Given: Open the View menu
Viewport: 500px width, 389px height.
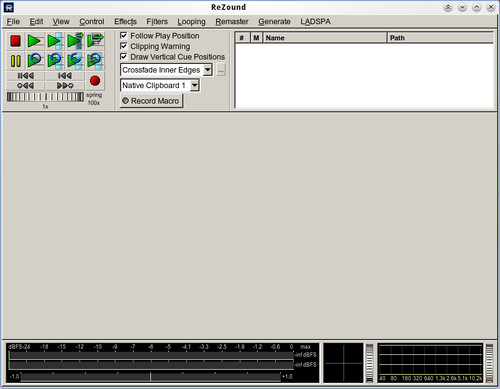Looking at the screenshot, I should tap(61, 22).
